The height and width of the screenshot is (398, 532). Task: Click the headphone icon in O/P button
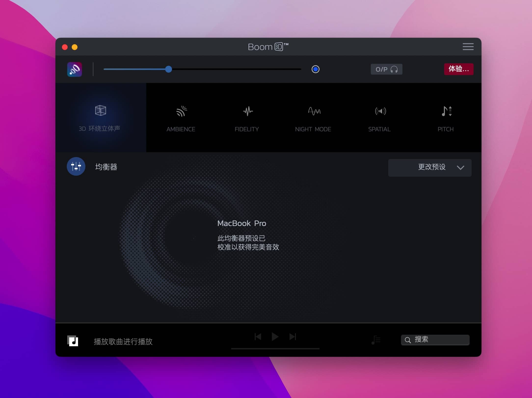(x=394, y=69)
